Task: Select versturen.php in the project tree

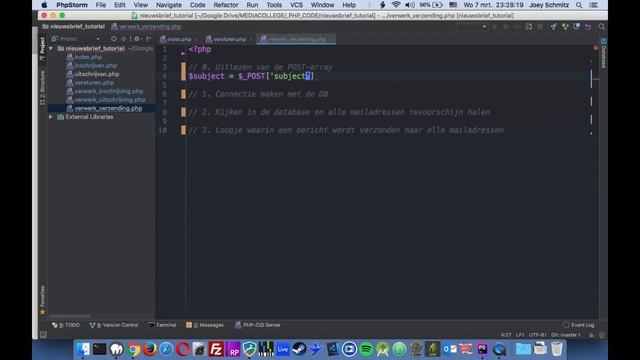Action: pos(94,82)
